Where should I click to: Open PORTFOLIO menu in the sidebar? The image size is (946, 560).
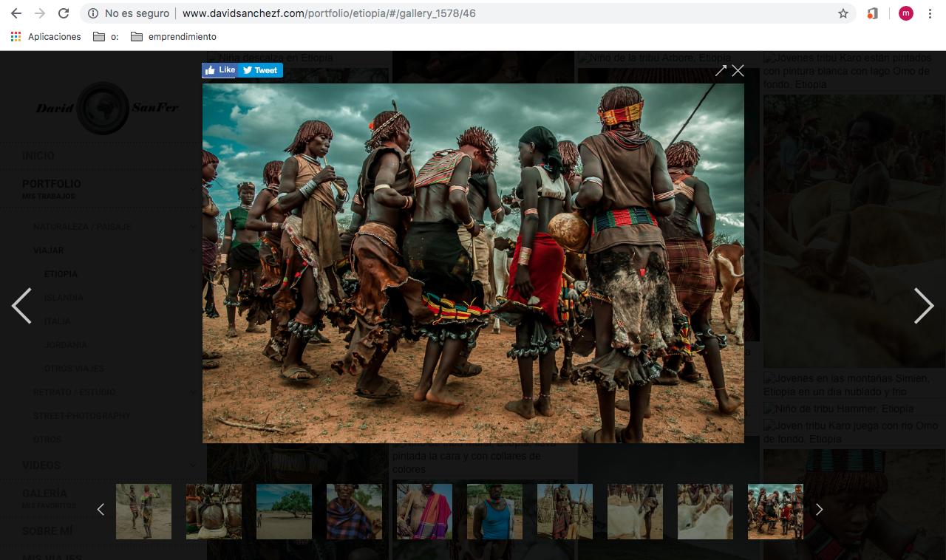[52, 184]
